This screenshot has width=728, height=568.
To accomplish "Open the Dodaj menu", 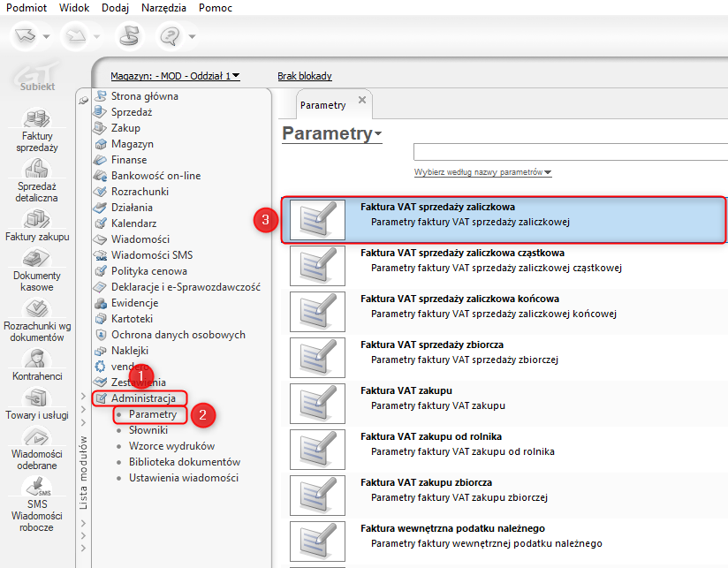I will pos(115,8).
